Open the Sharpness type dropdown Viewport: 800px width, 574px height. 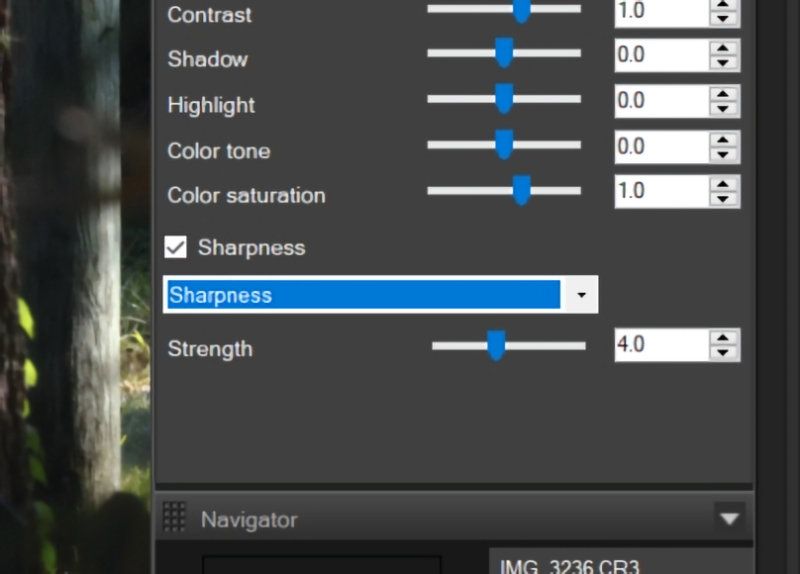coord(581,295)
